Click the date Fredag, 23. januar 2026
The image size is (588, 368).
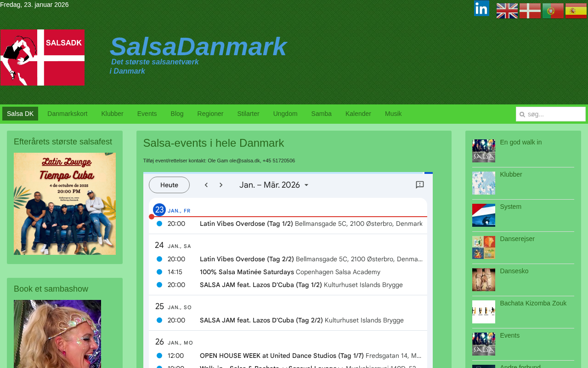(34, 5)
